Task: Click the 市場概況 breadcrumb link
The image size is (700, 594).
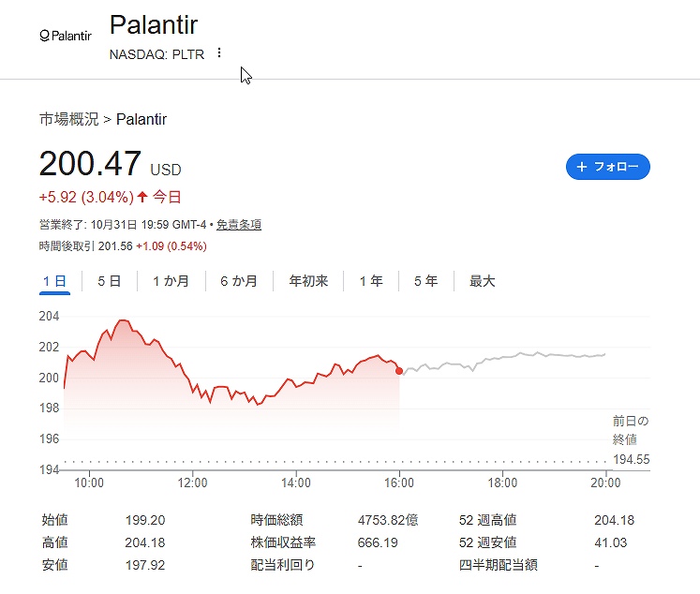Action: point(69,120)
